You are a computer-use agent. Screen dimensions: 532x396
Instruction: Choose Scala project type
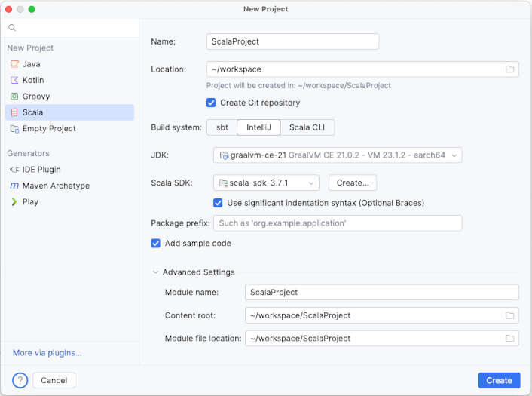pos(69,112)
